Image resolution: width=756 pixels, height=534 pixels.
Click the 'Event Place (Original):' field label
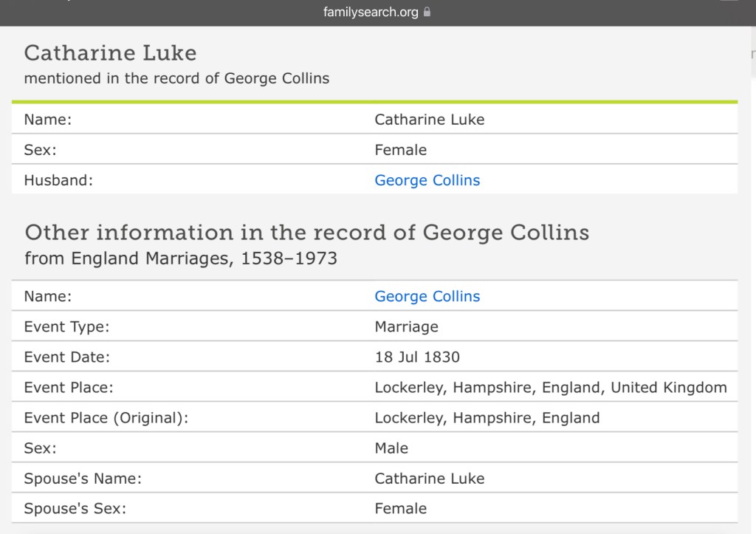pyautogui.click(x=106, y=417)
